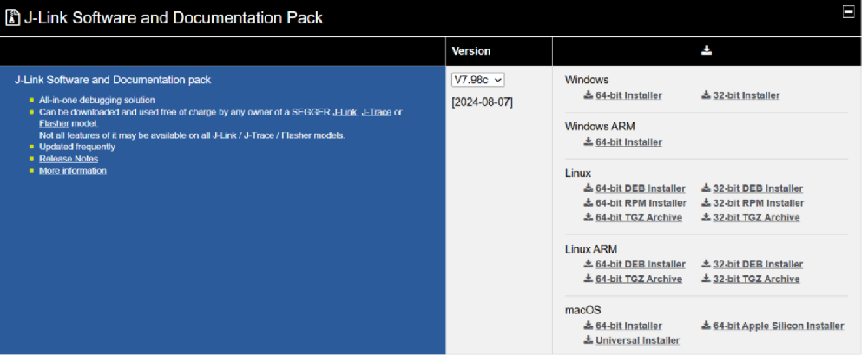Click the download icon in the table header

pos(706,50)
